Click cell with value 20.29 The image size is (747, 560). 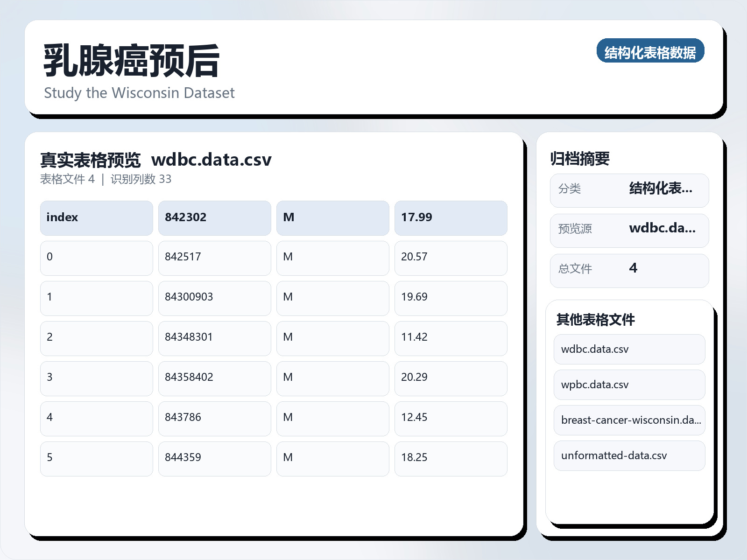click(x=451, y=378)
